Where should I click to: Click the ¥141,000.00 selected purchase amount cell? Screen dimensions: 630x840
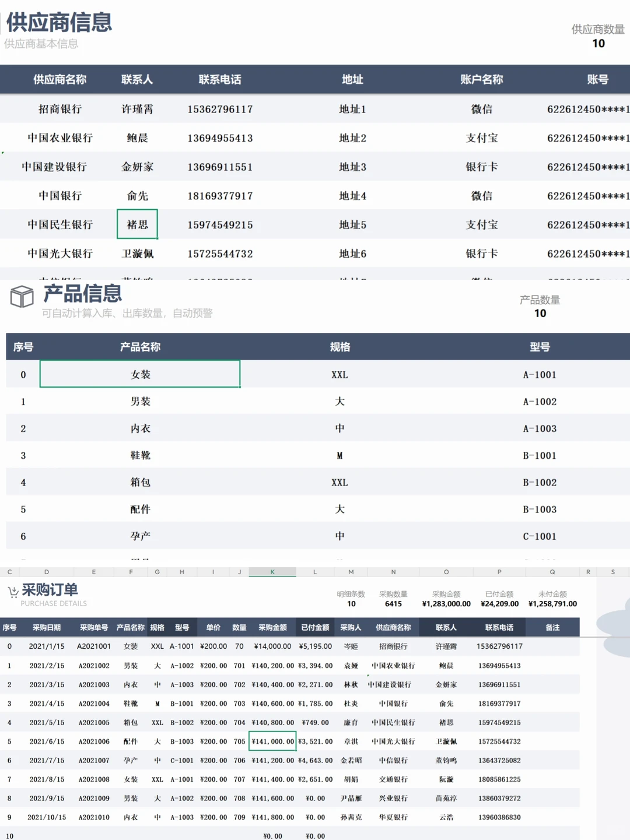pos(272,741)
